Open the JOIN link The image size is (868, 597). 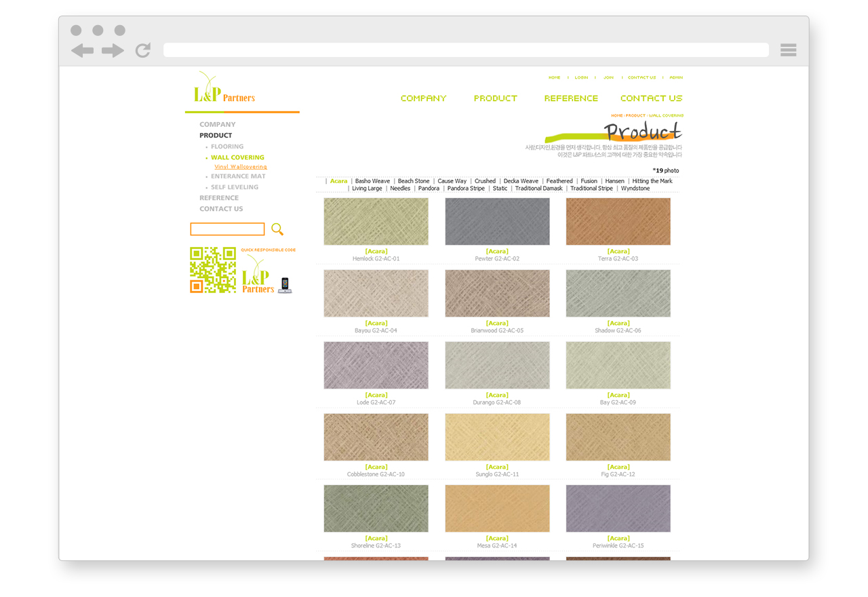(608, 77)
